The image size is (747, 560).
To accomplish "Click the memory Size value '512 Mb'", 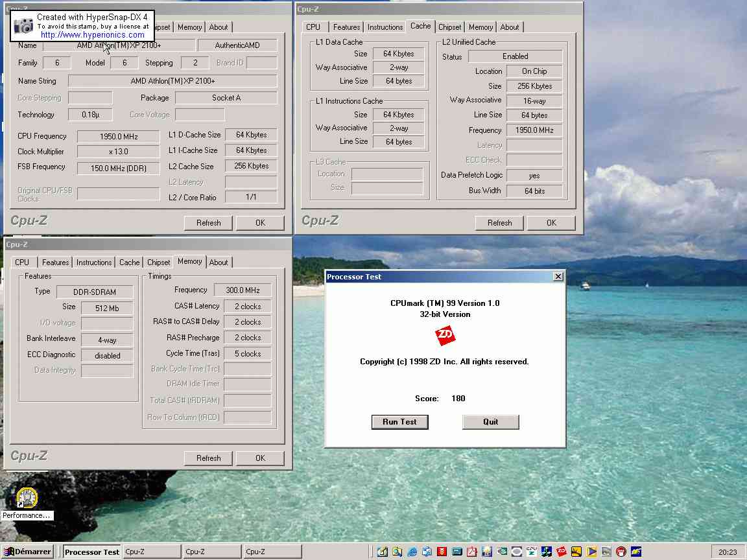I will 107,308.
